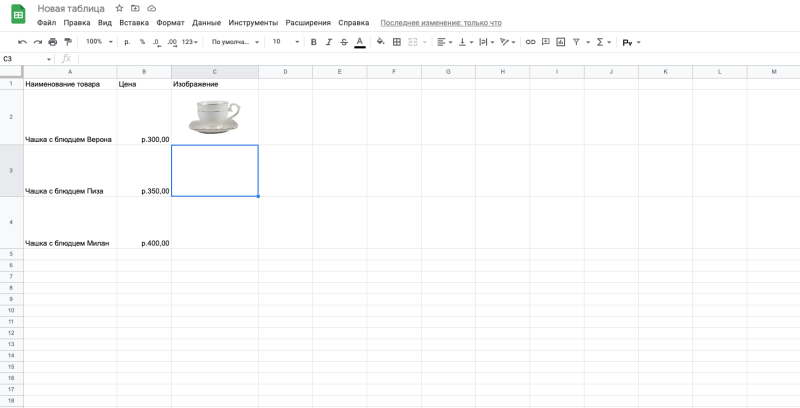Insert a chart icon
Image resolution: width=800 pixels, height=408 pixels.
pyautogui.click(x=561, y=42)
